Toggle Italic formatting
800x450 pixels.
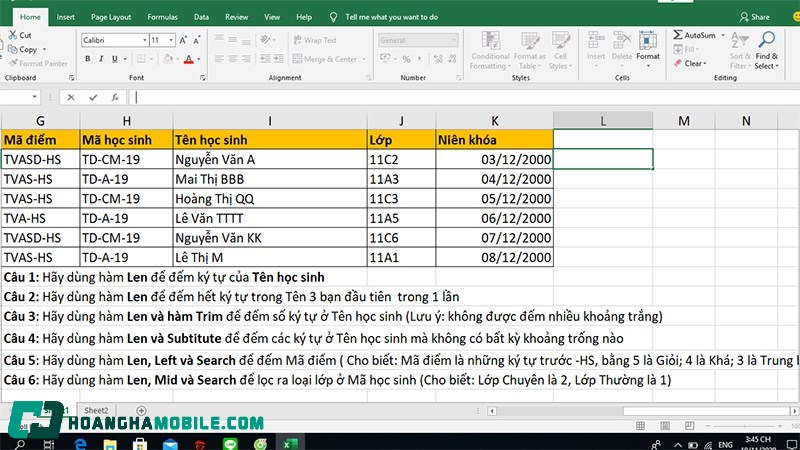[99, 59]
